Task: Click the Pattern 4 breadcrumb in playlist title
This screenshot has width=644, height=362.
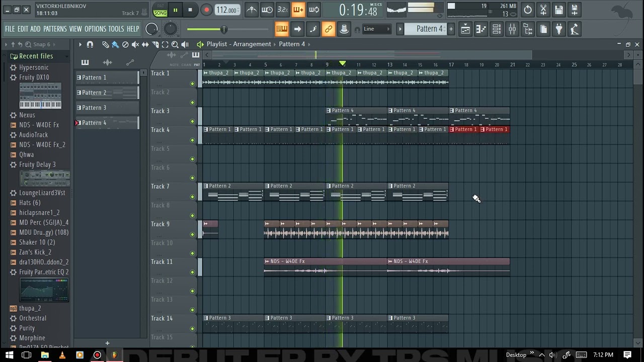Action: tap(292, 44)
